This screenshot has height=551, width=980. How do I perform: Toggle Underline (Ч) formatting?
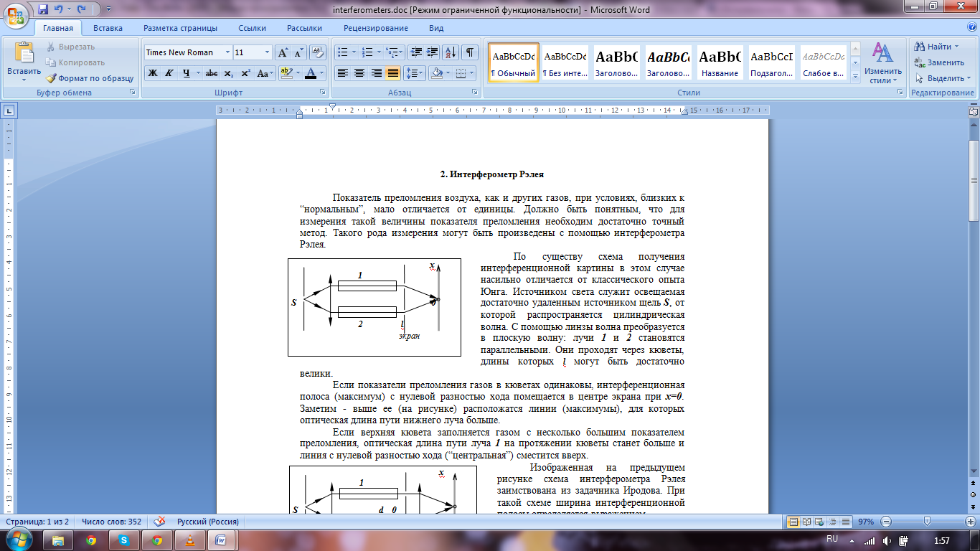click(186, 73)
